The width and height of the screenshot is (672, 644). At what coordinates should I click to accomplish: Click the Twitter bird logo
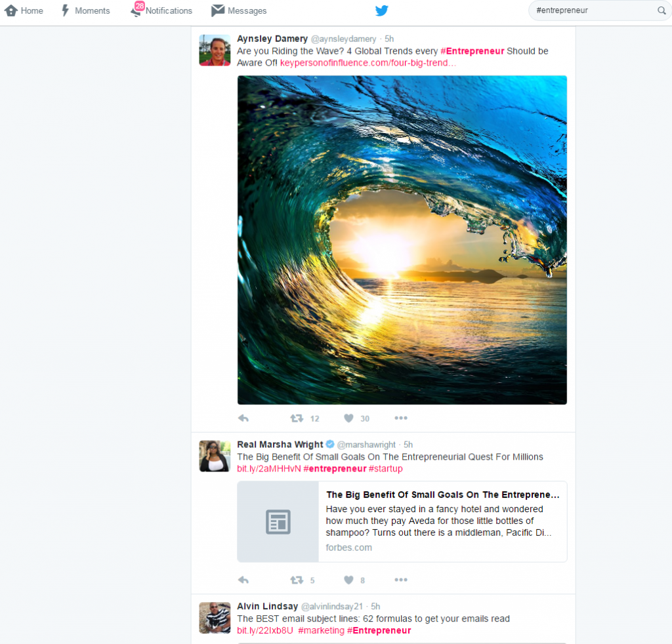coord(381,10)
